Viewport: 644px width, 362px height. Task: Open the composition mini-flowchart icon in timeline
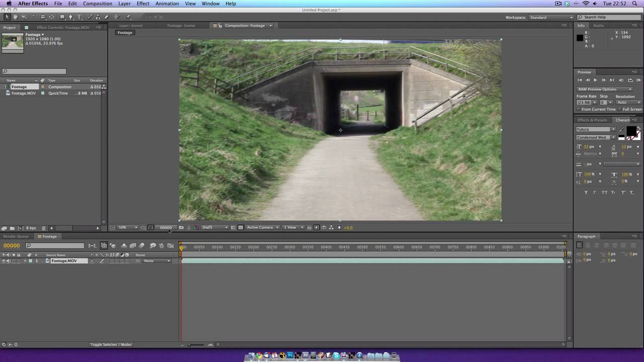pos(92,245)
